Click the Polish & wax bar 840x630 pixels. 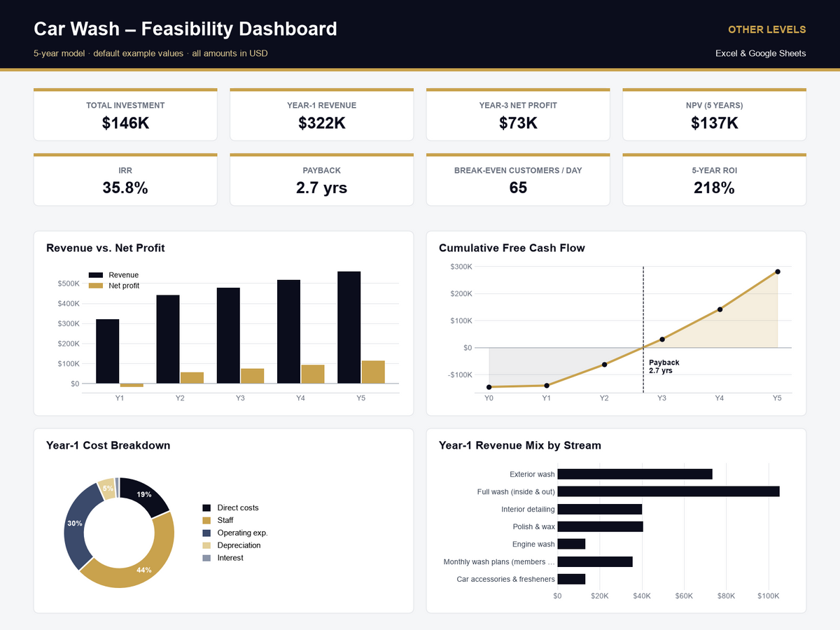(601, 526)
